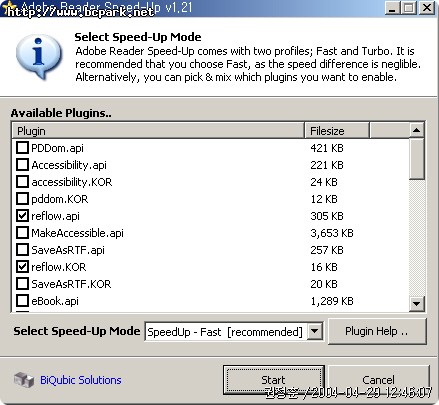This screenshot has height=405, width=439.
Task: Click the 3,653 KB filesize value
Action: click(x=332, y=233)
